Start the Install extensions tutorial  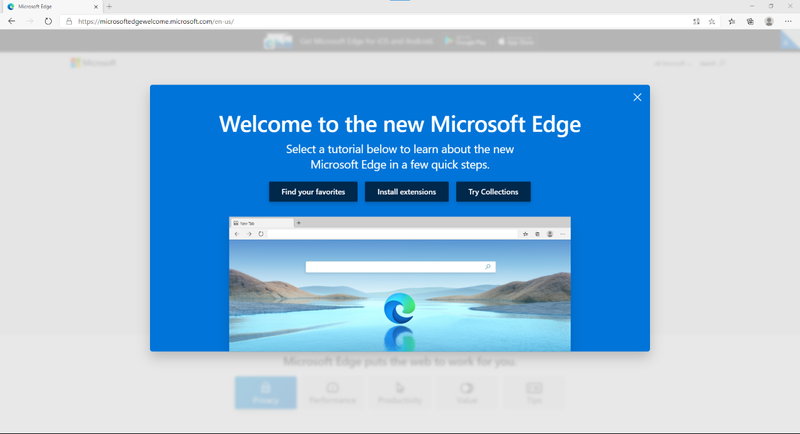pos(407,192)
